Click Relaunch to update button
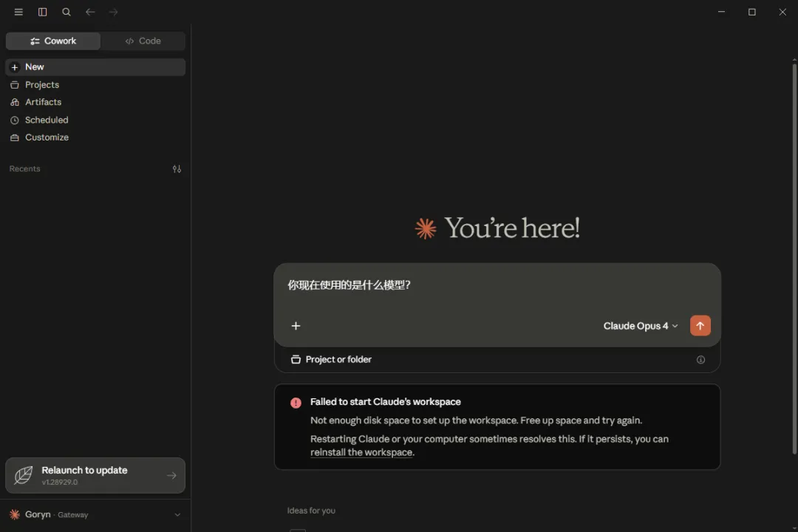The height and width of the screenshot is (532, 798). point(95,475)
